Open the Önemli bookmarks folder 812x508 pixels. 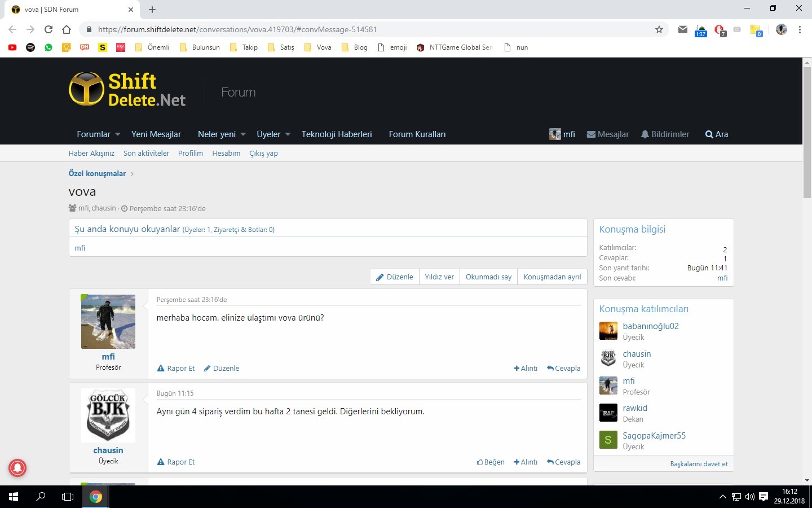[152, 47]
